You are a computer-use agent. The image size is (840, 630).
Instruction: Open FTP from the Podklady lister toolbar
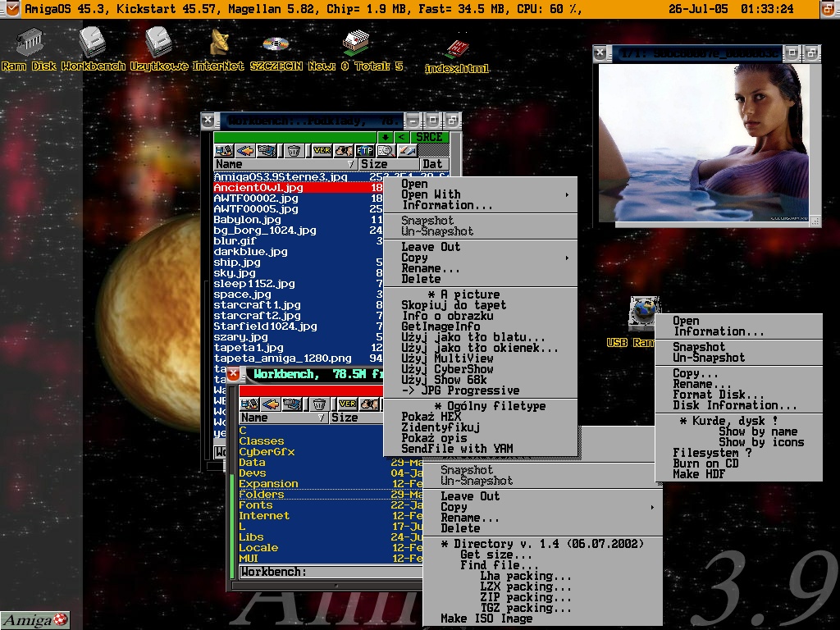tap(365, 151)
